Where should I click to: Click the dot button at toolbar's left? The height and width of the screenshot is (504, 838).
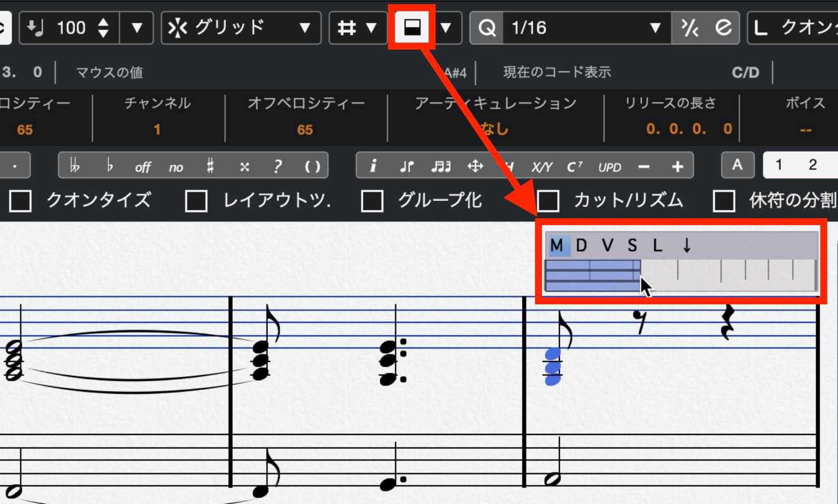click(x=15, y=166)
